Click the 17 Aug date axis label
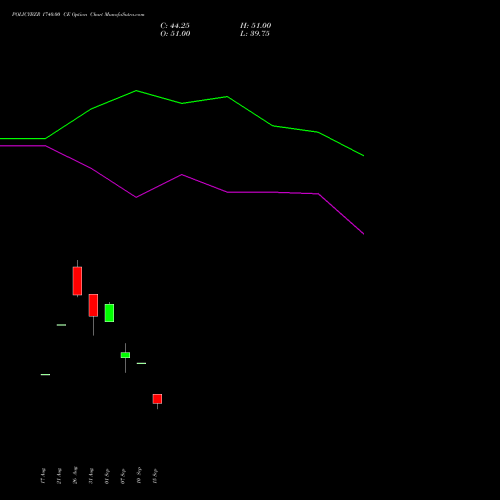Screen dimensions: 500x500 (43, 476)
